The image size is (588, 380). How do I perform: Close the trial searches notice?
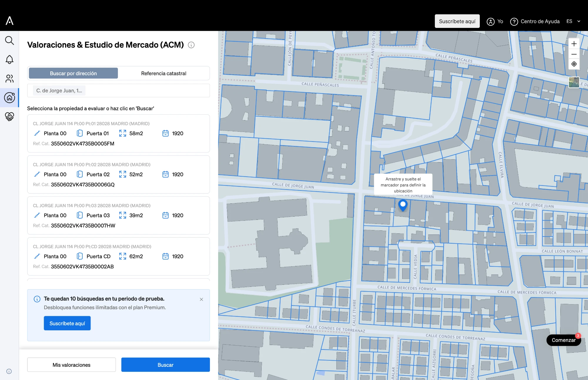pyautogui.click(x=201, y=299)
